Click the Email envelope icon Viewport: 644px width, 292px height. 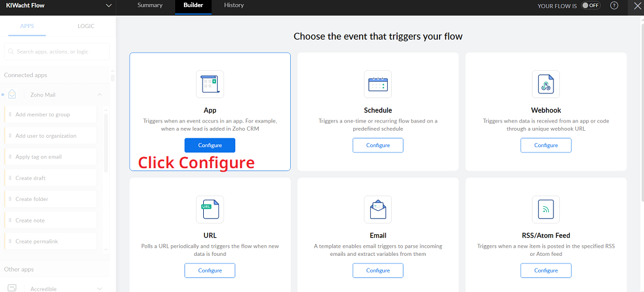click(x=378, y=209)
